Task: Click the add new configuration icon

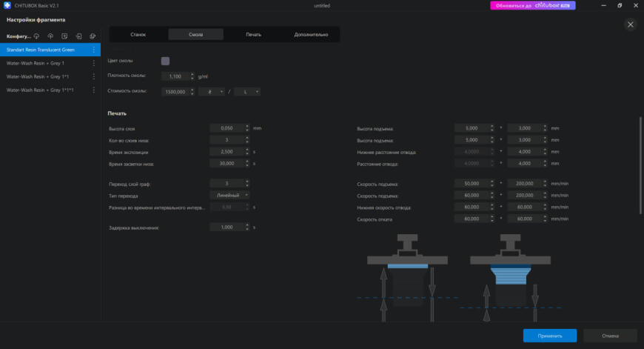Action: [x=64, y=36]
